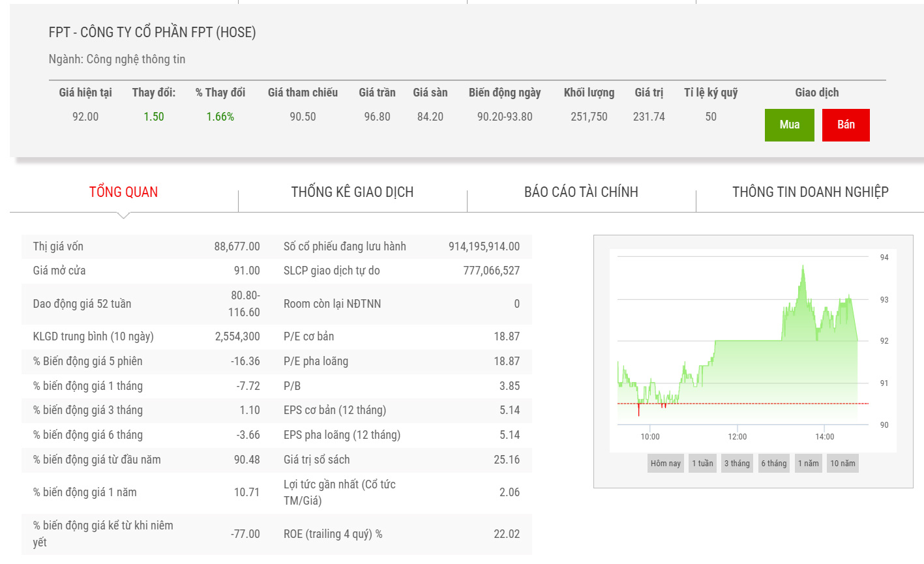Click the green Mua buy button
This screenshot has height=564, width=924.
pos(789,125)
